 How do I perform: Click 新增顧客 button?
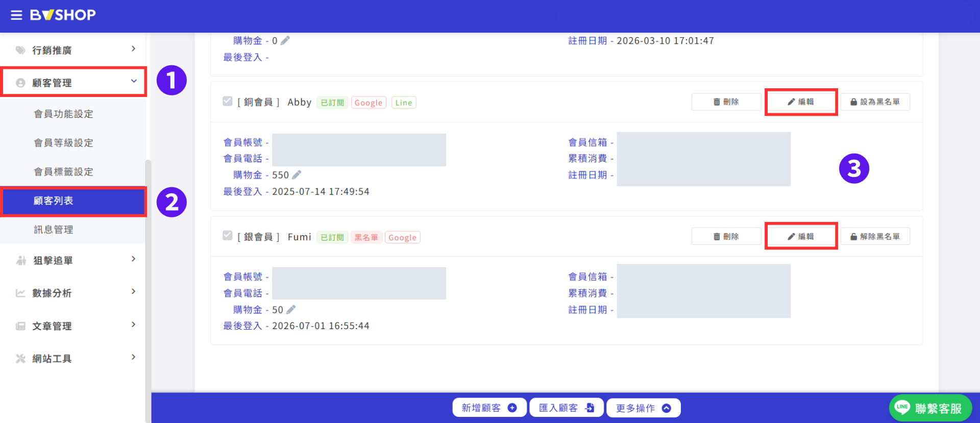(x=489, y=408)
